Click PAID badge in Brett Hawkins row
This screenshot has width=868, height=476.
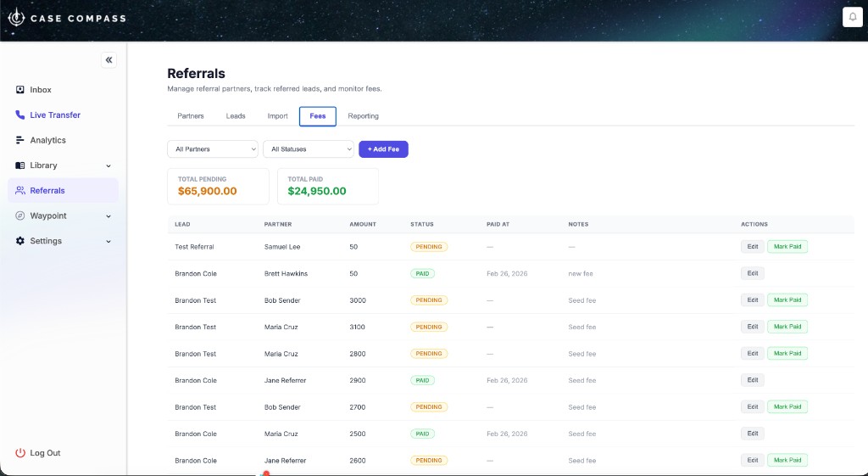coord(422,273)
